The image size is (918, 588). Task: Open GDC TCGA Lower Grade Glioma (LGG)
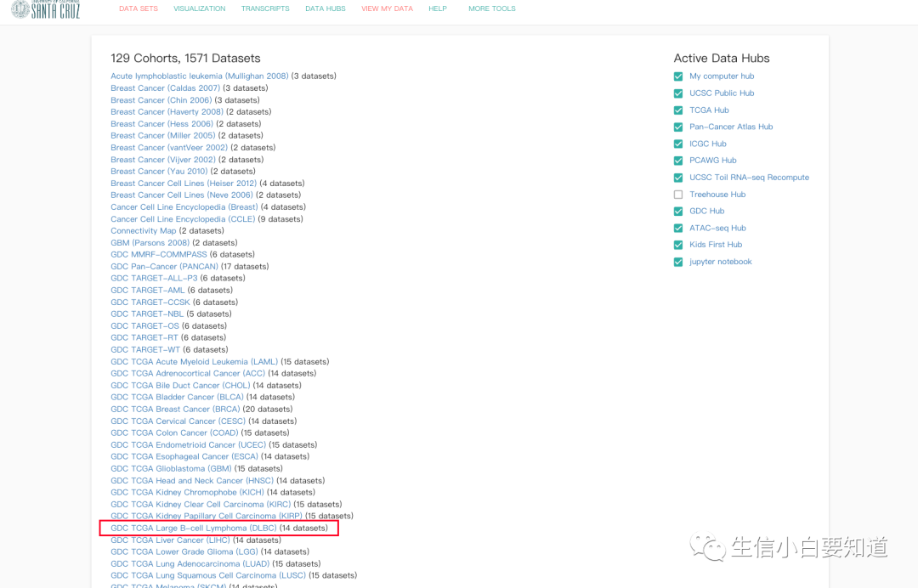pyautogui.click(x=184, y=551)
